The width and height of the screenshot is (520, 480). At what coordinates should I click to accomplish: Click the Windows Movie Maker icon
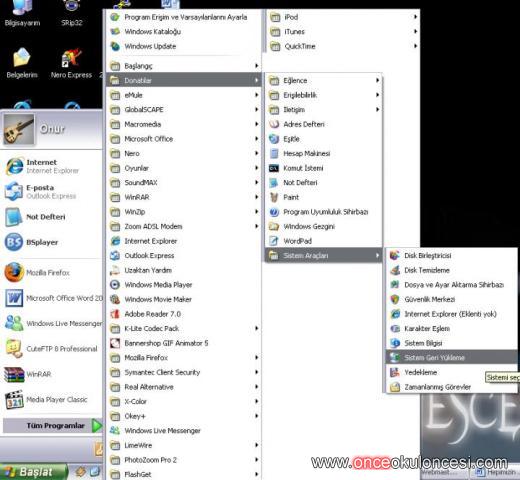[115, 299]
